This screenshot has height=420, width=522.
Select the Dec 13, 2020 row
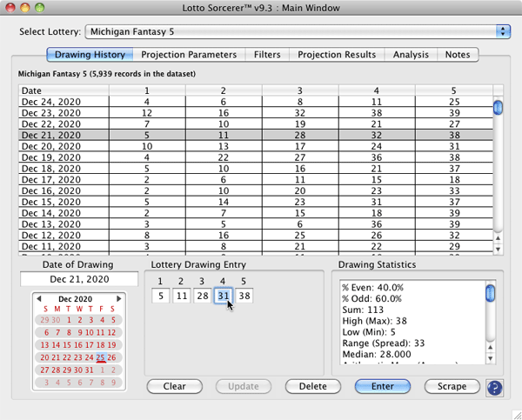[256, 224]
